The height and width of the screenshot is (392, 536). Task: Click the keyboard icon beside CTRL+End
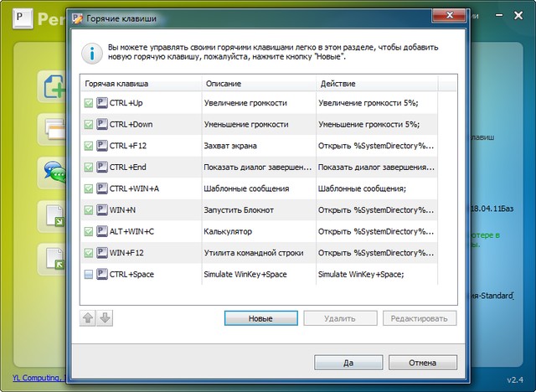pyautogui.click(x=102, y=168)
